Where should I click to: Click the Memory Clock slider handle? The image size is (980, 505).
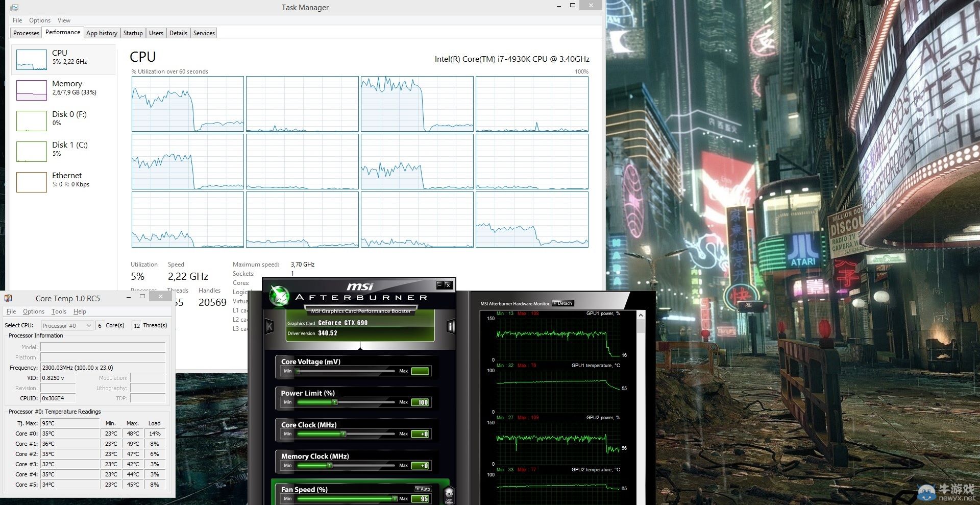pyautogui.click(x=330, y=466)
